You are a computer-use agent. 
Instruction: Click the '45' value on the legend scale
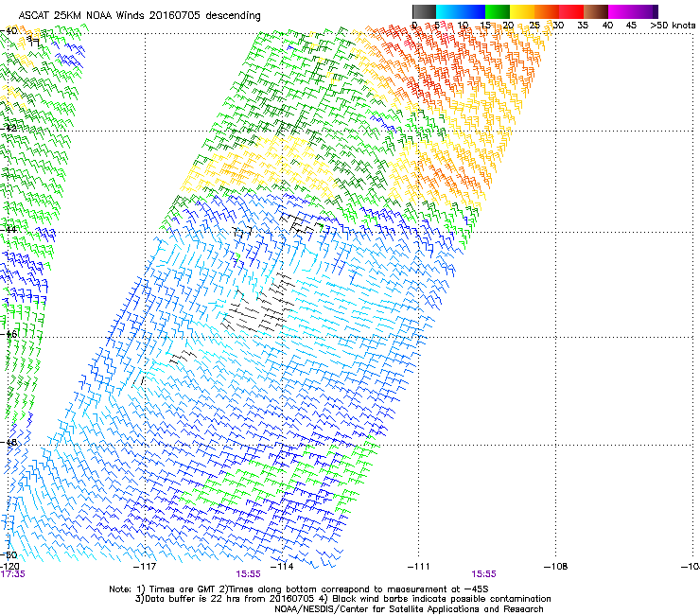(631, 26)
